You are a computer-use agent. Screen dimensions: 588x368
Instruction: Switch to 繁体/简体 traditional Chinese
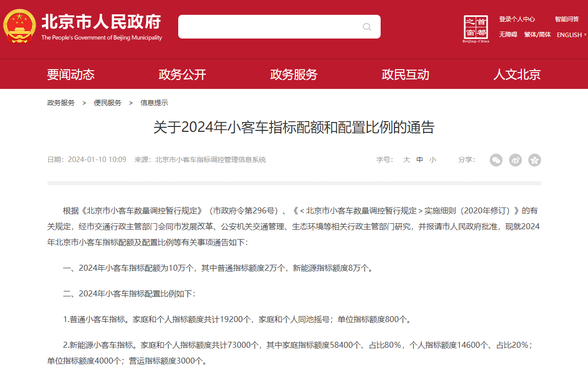tap(537, 35)
